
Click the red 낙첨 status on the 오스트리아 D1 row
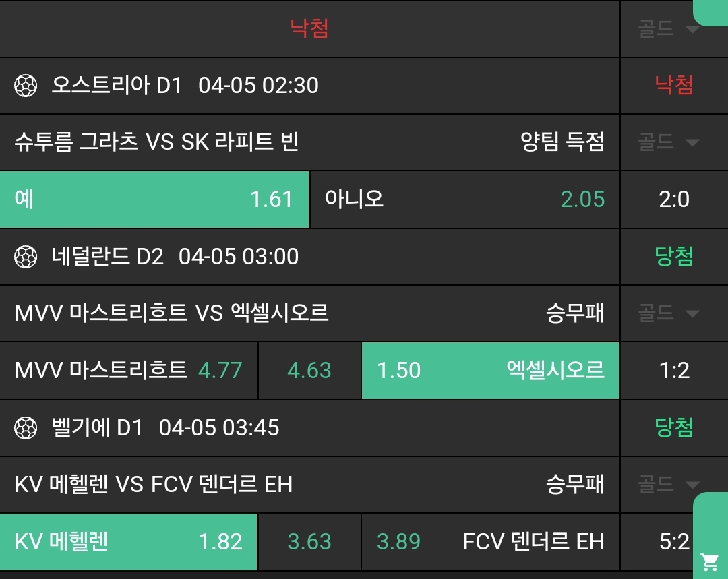[x=674, y=86]
